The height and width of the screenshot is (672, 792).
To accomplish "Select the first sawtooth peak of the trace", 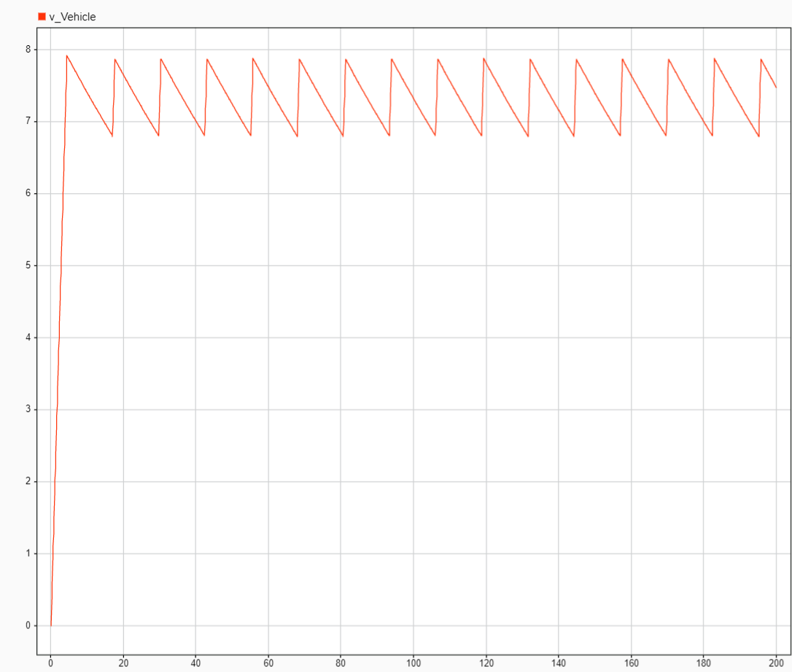I will [x=66, y=55].
